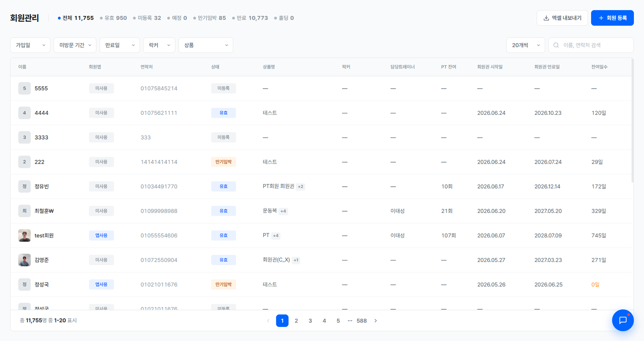Click the search magnifier icon
This screenshot has height=341, width=644.
pyautogui.click(x=556, y=45)
